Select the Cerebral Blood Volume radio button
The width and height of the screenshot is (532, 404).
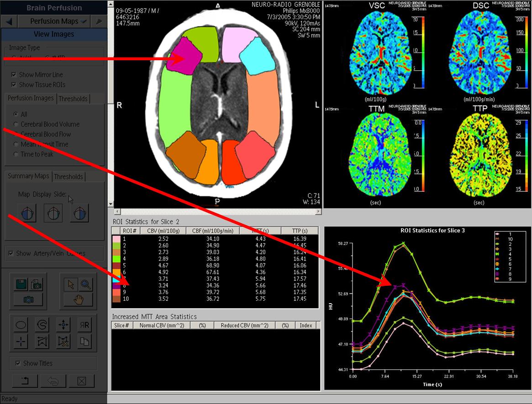(x=16, y=124)
